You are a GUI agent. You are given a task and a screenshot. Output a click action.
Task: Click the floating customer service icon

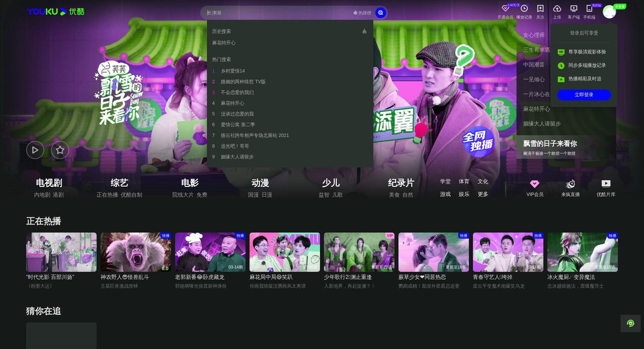(630, 323)
